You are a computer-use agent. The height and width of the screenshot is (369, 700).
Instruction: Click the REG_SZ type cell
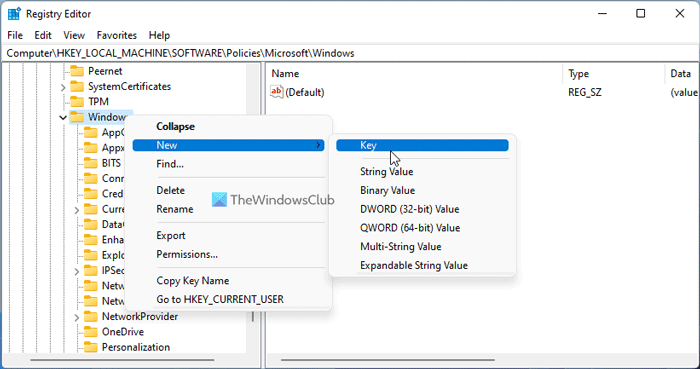point(585,92)
